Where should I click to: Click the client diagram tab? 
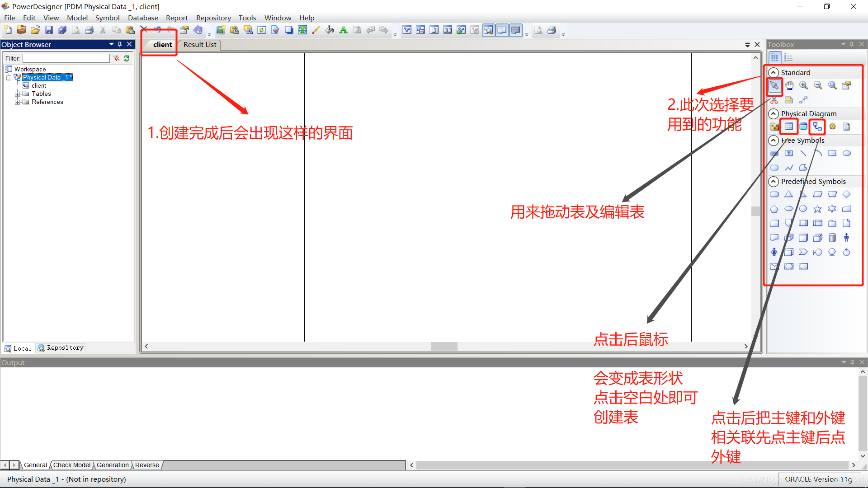(x=161, y=44)
